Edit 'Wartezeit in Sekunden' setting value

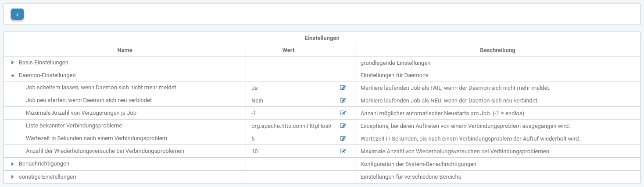point(343,138)
